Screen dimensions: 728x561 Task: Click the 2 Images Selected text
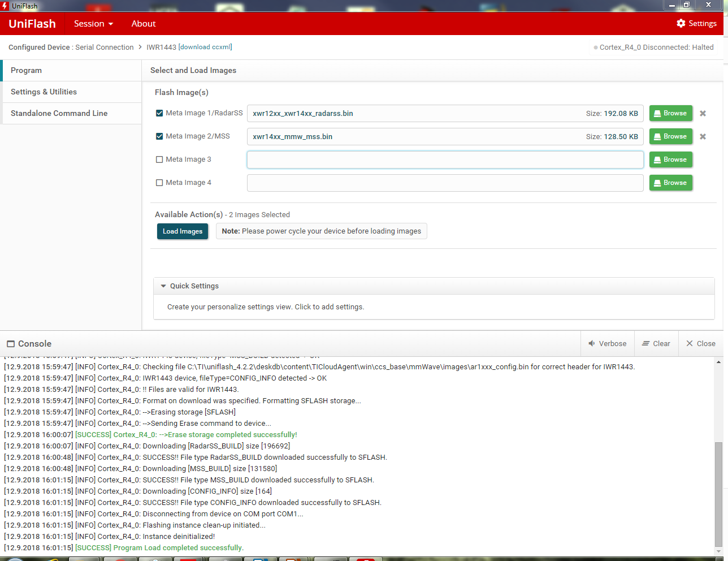click(259, 215)
